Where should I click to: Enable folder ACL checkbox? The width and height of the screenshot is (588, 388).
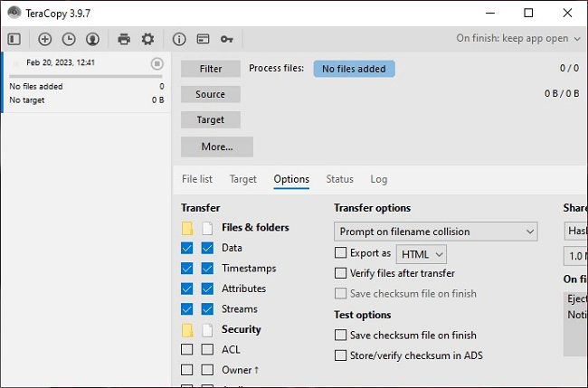click(186, 349)
